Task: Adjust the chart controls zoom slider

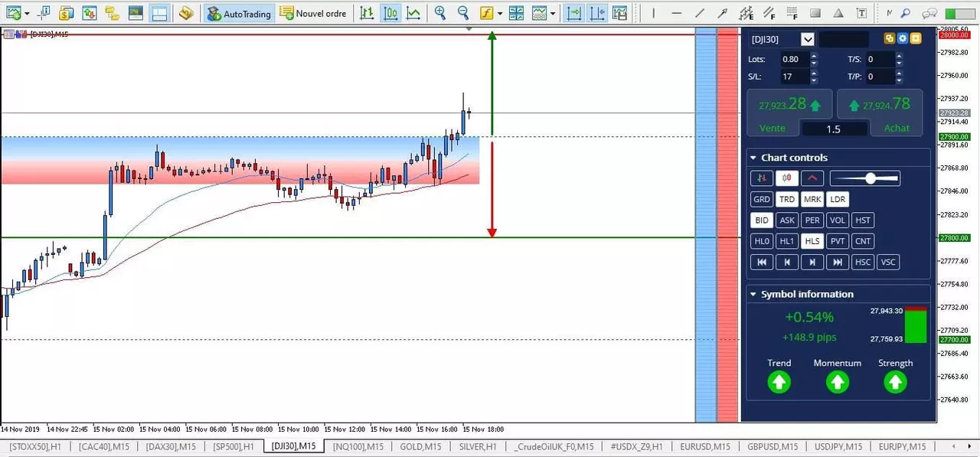Action: click(865, 178)
